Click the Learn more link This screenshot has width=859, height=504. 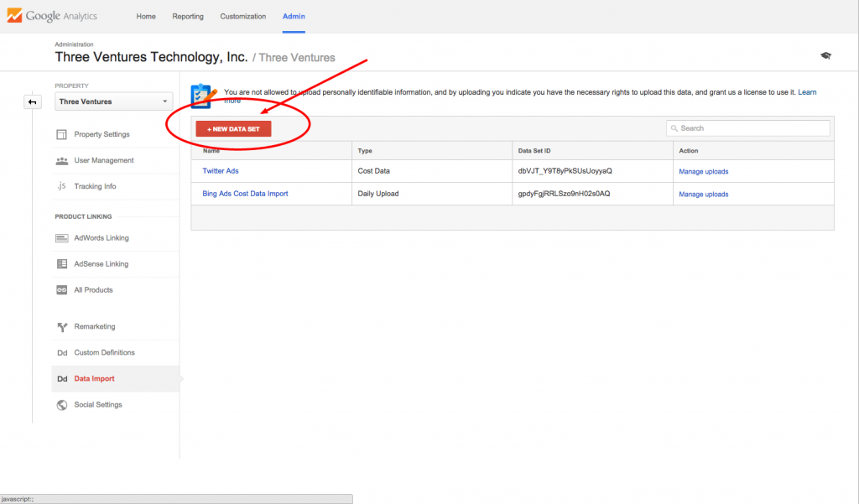807,92
